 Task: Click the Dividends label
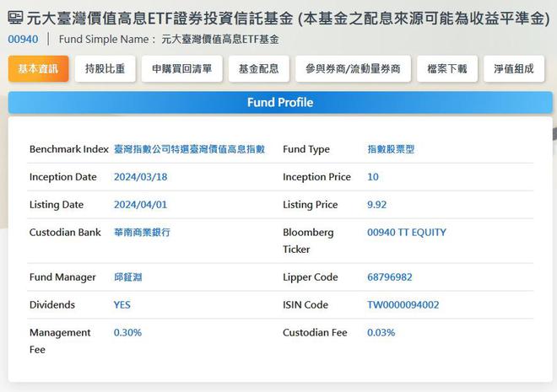(x=52, y=304)
